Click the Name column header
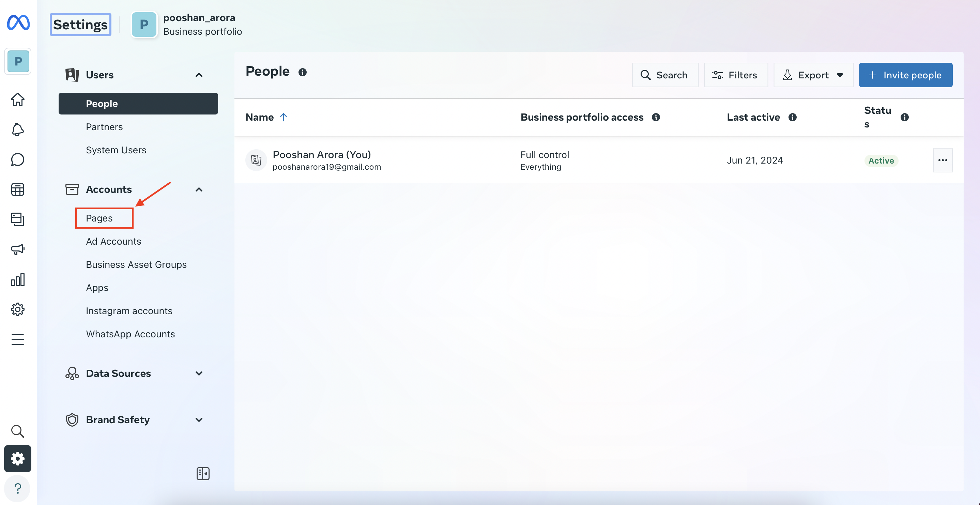 coord(259,117)
